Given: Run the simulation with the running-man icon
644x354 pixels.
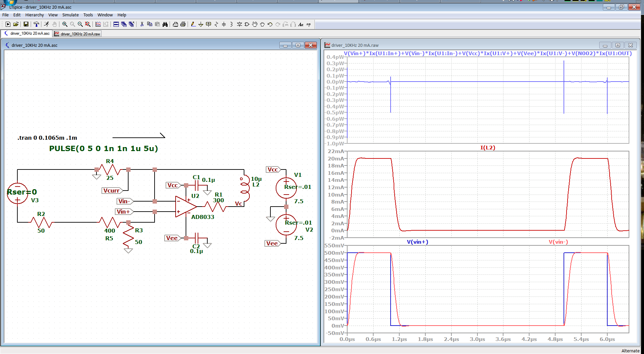Looking at the screenshot, I should (46, 24).
